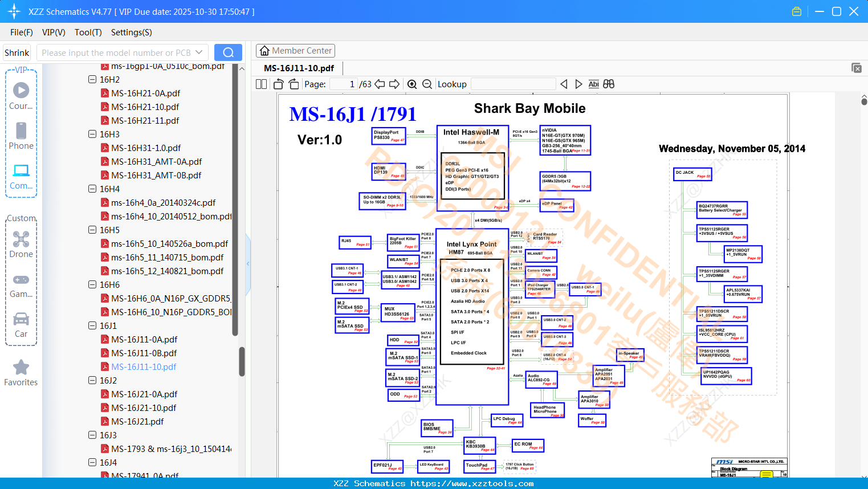Screen dimensions: 868x489
Task: Zoom in on the schematic
Action: [412, 84]
